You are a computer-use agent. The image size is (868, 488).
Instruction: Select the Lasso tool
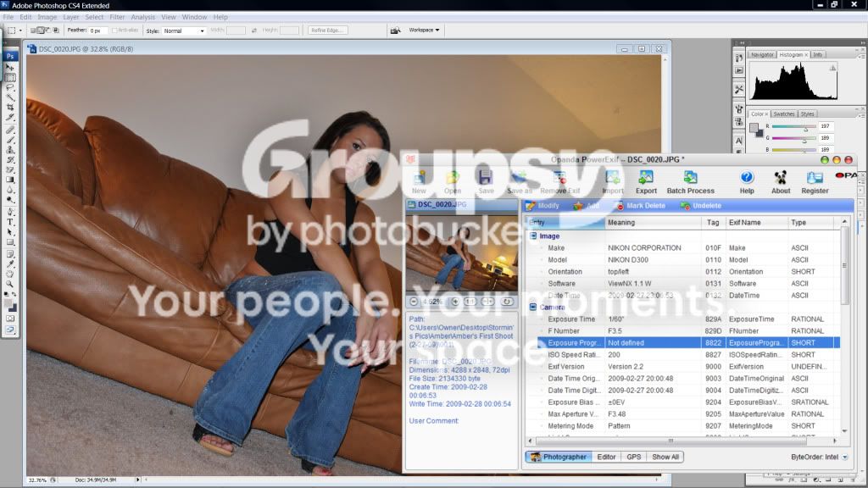click(10, 87)
